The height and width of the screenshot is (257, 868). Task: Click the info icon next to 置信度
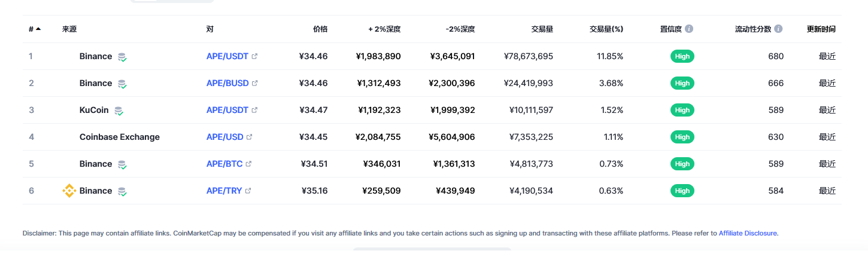tap(689, 29)
